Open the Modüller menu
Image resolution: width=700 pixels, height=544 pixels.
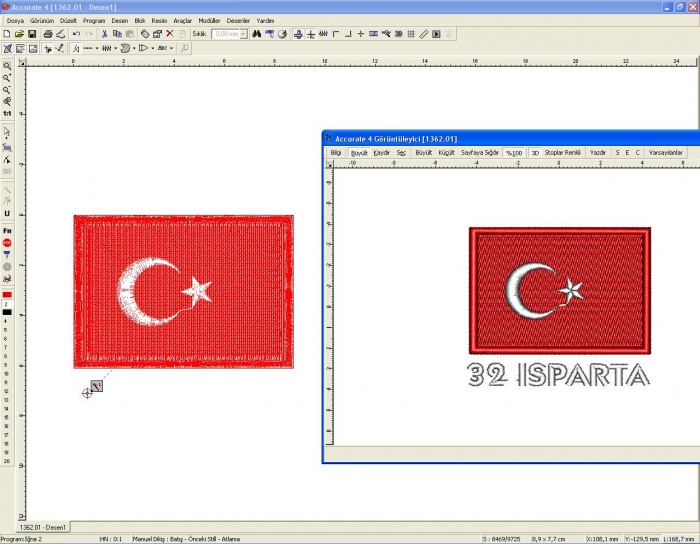[x=209, y=20]
